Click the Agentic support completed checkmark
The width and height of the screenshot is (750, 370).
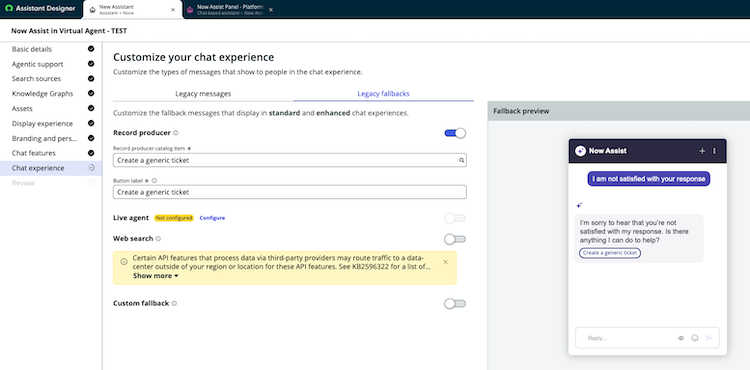(x=91, y=64)
